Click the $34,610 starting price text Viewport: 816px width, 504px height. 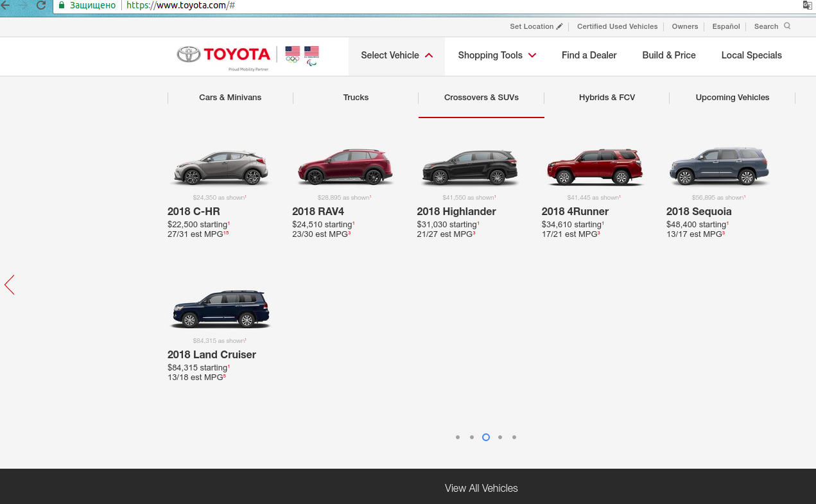571,225
